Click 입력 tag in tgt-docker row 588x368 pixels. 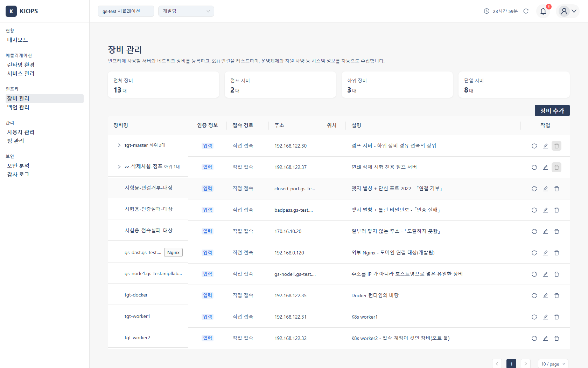pos(208,295)
